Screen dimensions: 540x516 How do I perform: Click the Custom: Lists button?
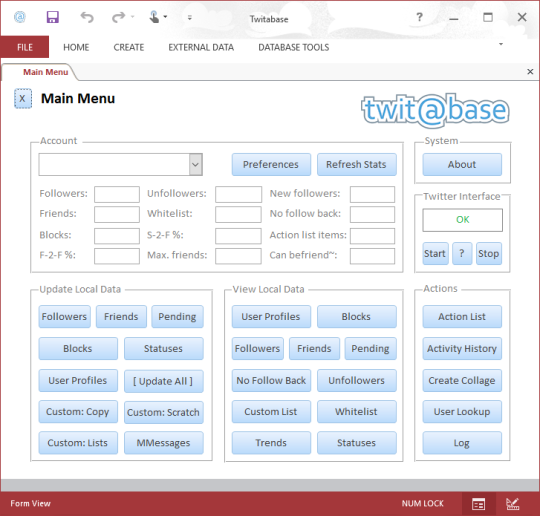(78, 443)
